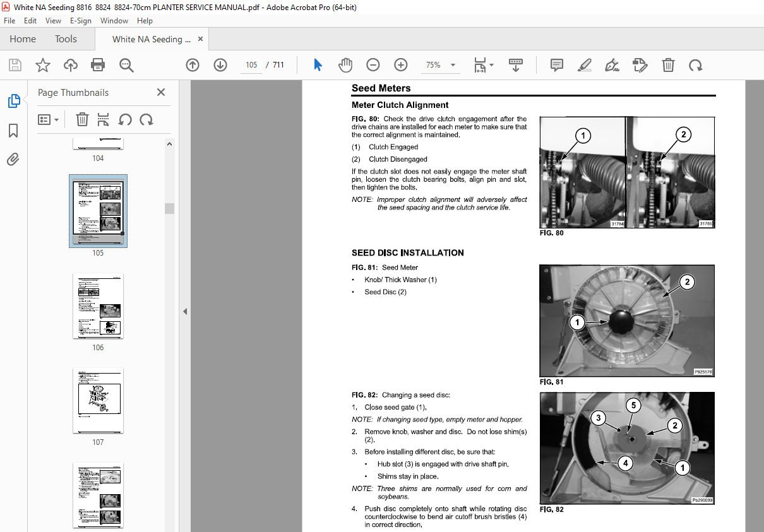Upload the file to the cloud
The width and height of the screenshot is (764, 532).
coord(71,65)
